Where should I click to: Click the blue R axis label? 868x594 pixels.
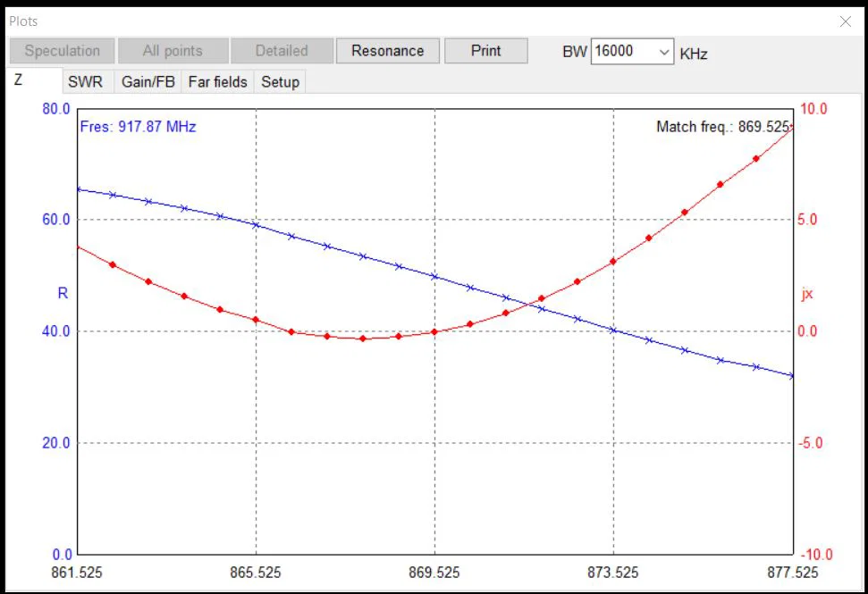tap(63, 293)
